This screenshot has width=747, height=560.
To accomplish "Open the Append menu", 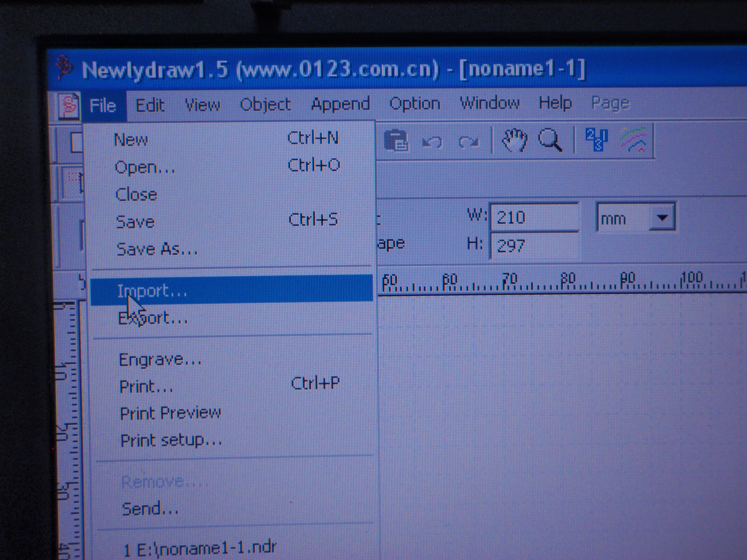I will click(340, 104).
